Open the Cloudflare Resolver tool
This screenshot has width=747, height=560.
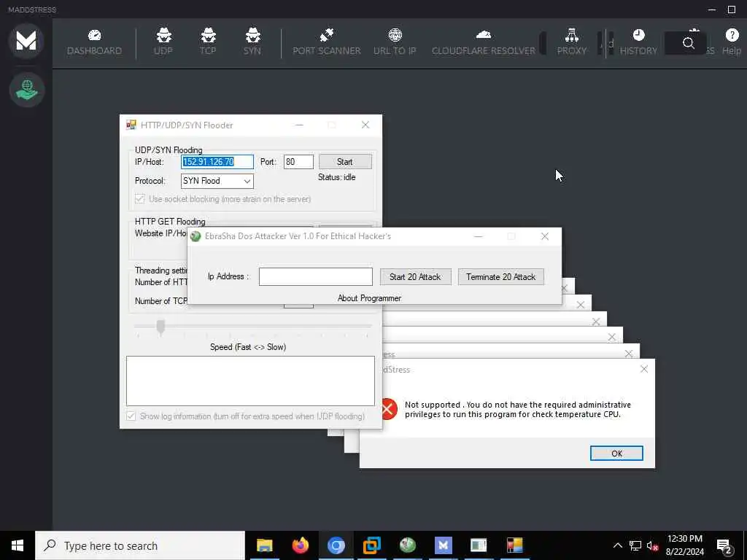[484, 42]
